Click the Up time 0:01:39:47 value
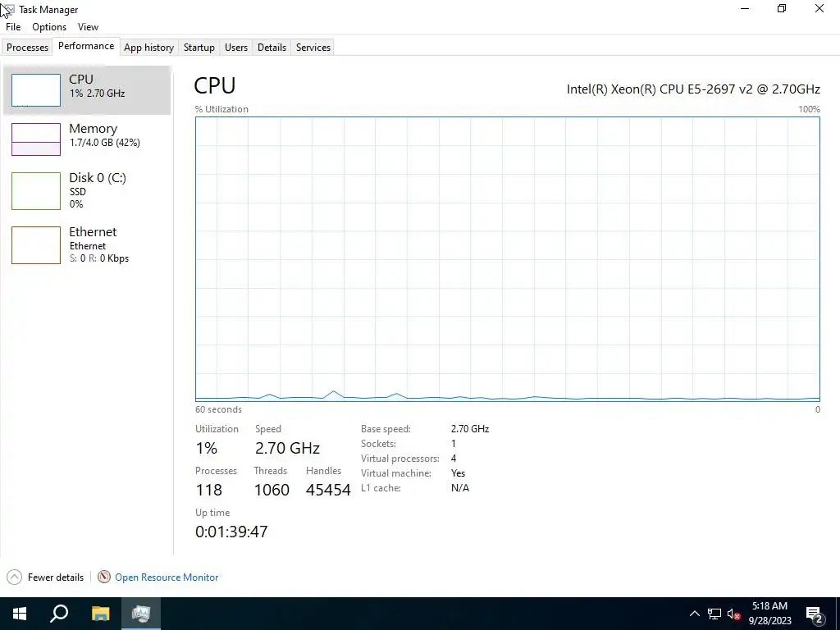 231,532
